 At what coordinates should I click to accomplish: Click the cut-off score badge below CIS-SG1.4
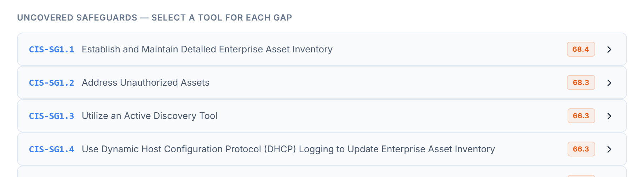click(x=581, y=176)
